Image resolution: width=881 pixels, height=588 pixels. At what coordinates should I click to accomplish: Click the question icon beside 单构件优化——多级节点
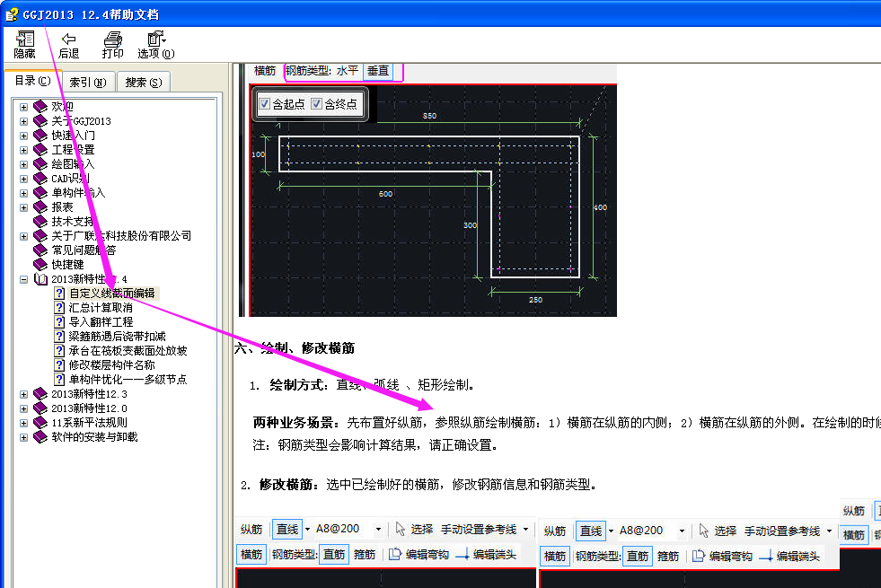(x=59, y=379)
